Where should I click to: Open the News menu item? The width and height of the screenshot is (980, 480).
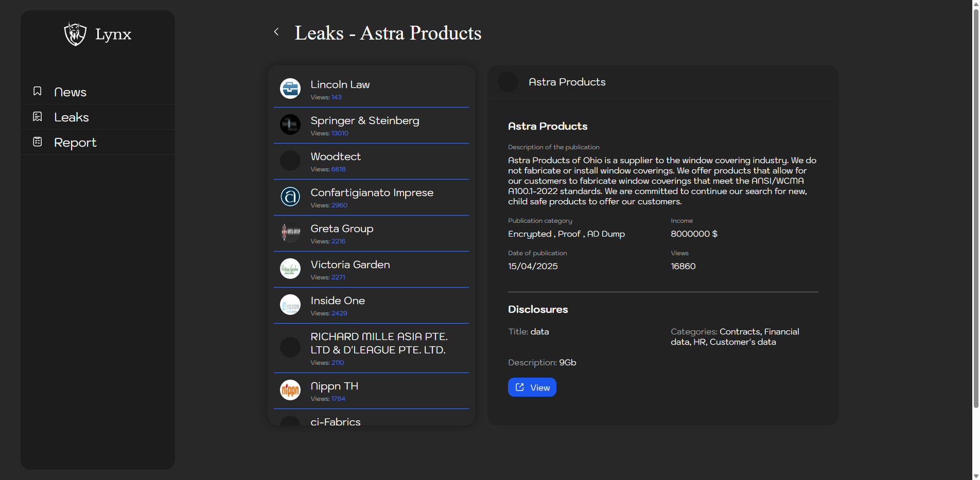point(70,92)
